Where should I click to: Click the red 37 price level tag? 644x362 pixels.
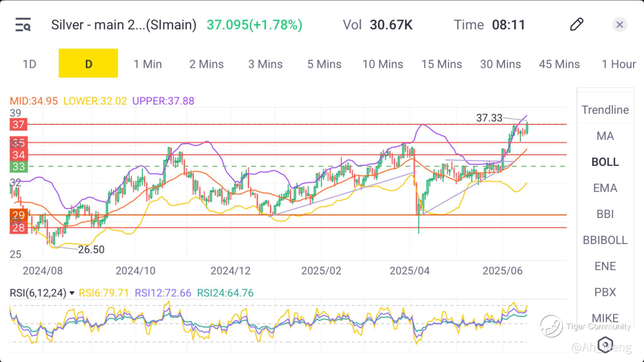click(x=19, y=124)
